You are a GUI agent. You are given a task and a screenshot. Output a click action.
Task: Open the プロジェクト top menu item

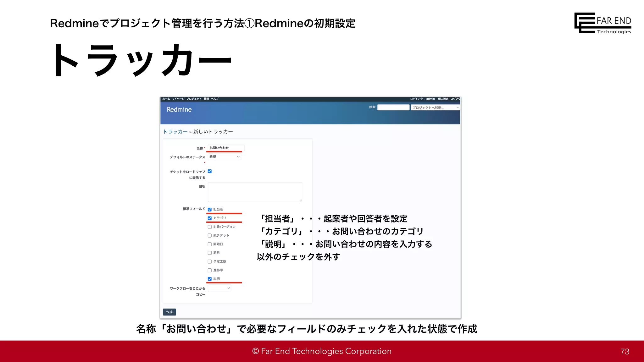tap(194, 99)
